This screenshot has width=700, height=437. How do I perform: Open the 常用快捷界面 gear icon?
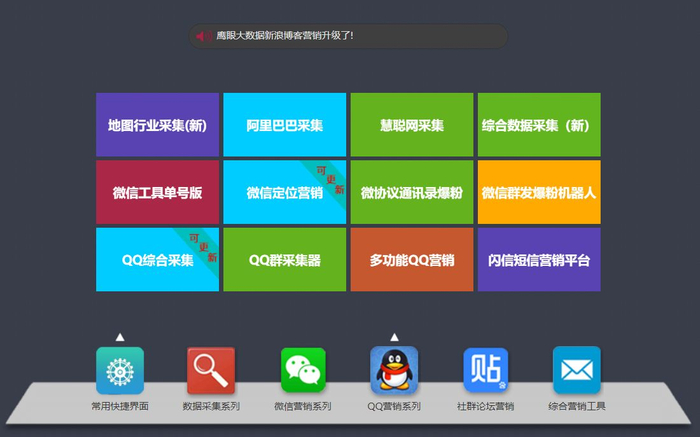click(x=120, y=370)
